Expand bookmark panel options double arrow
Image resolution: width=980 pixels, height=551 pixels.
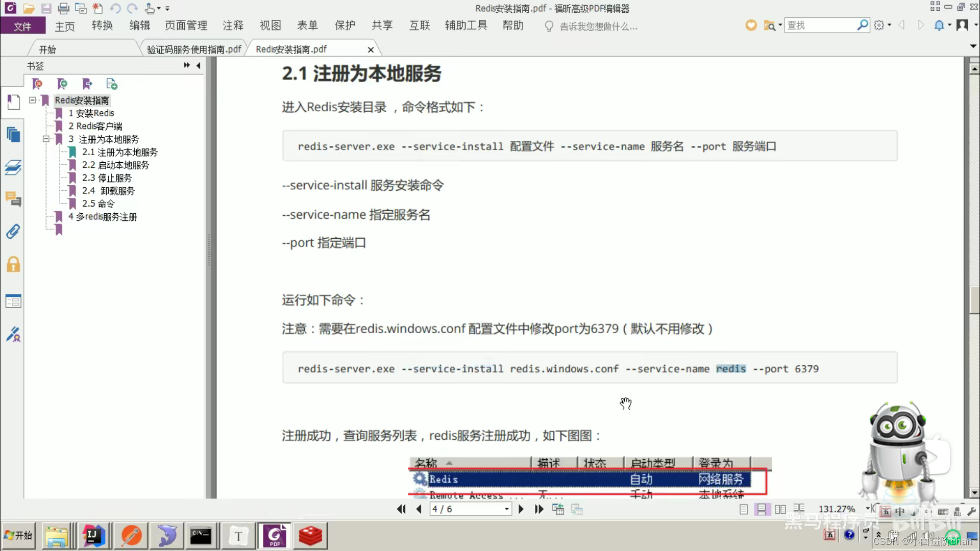[187, 65]
